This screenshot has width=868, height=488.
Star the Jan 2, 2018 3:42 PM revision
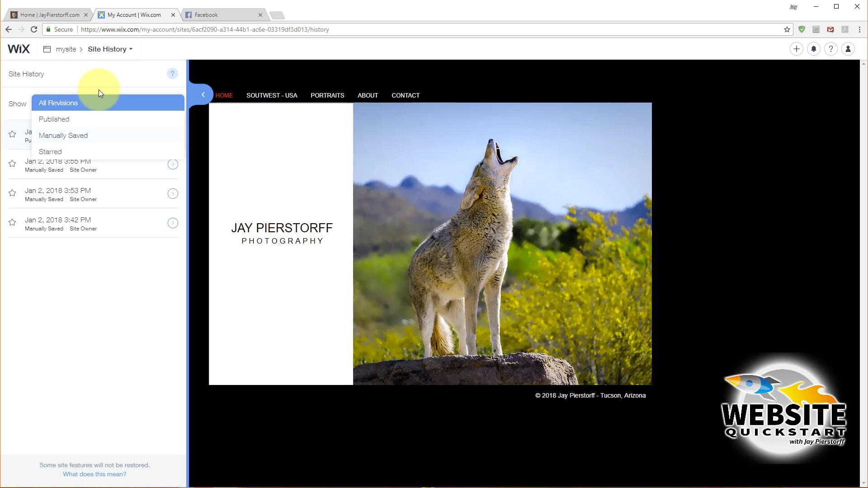coord(12,222)
